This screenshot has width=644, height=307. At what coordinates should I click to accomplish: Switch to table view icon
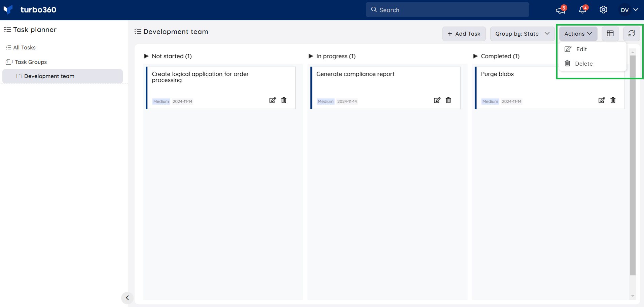tap(610, 34)
